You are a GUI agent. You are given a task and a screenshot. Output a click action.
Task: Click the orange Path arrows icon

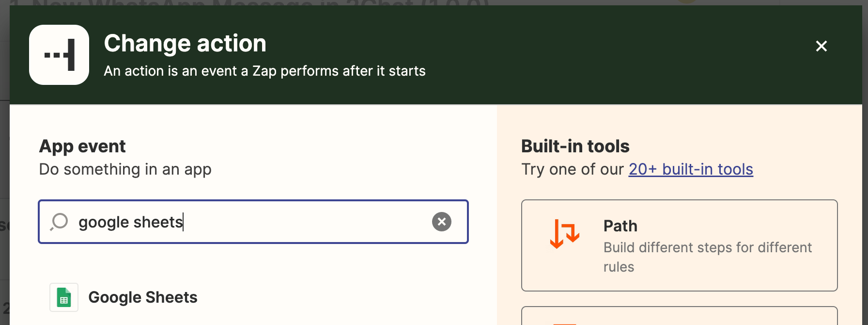[x=564, y=234]
